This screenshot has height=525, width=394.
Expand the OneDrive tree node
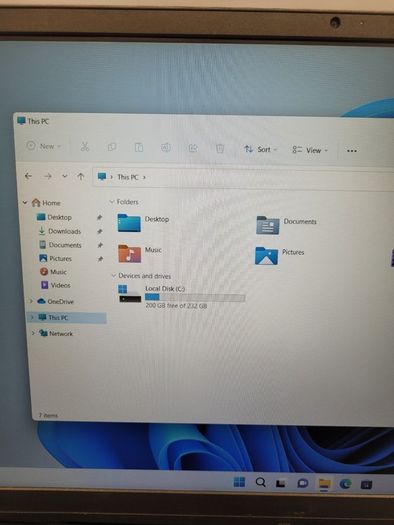(x=31, y=301)
